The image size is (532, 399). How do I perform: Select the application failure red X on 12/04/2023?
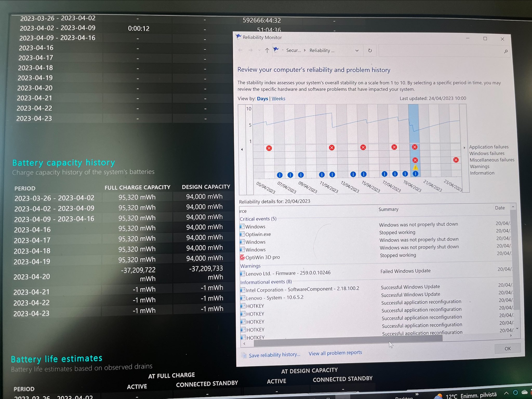pos(331,148)
